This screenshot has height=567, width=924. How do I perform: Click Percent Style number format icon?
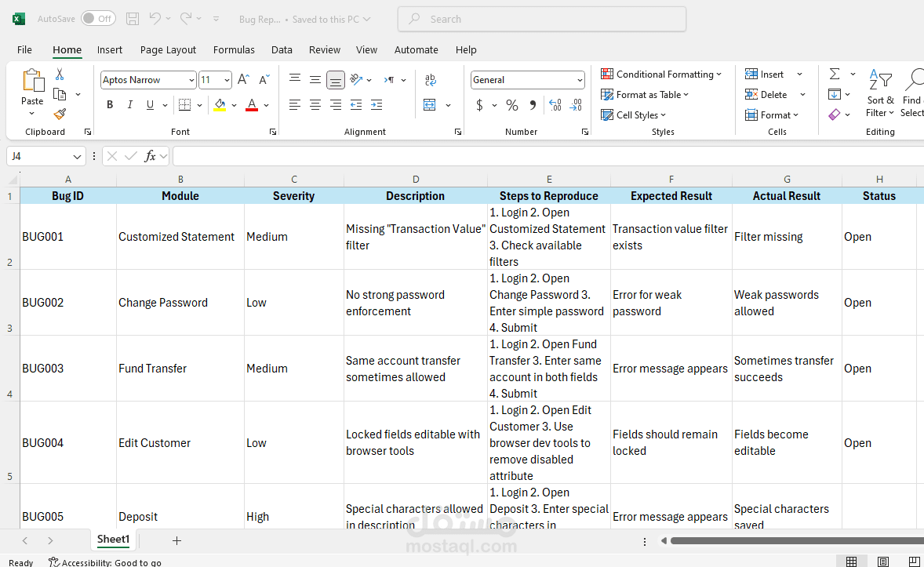coord(512,106)
